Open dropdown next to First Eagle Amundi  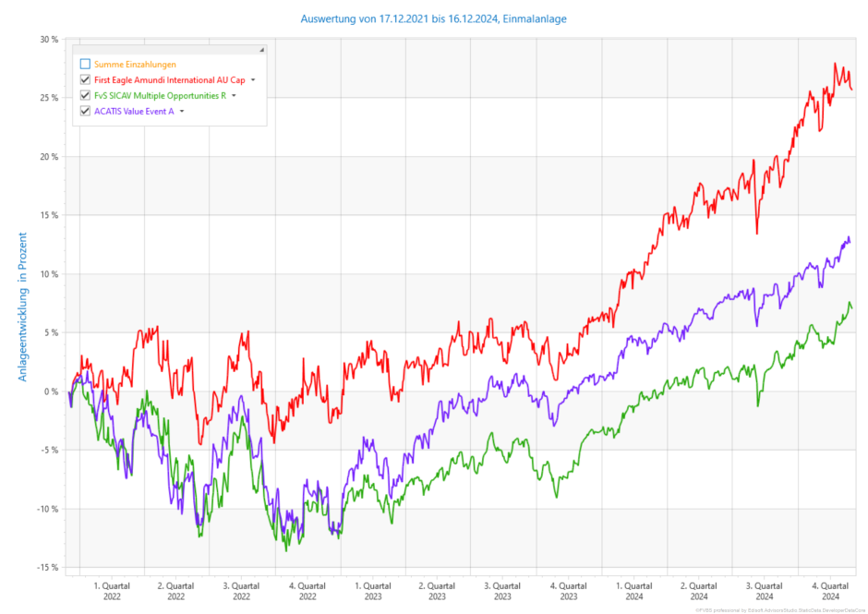coord(253,80)
